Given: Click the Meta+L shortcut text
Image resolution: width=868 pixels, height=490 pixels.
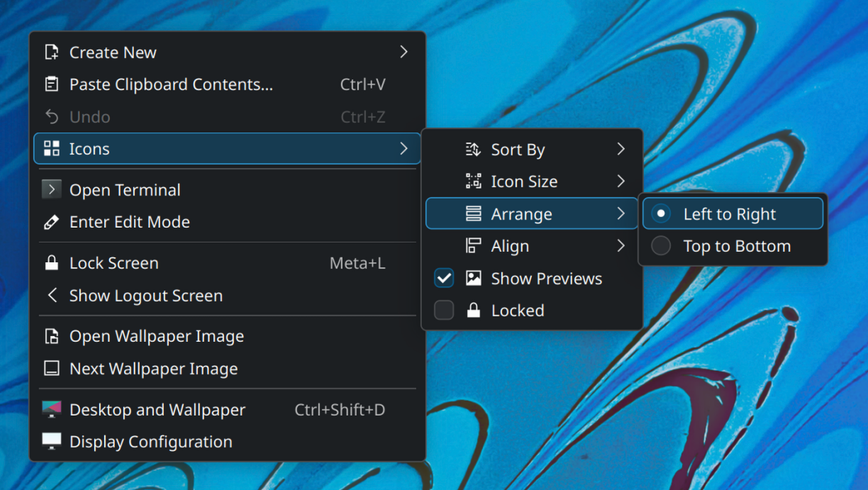Looking at the screenshot, I should coord(357,263).
